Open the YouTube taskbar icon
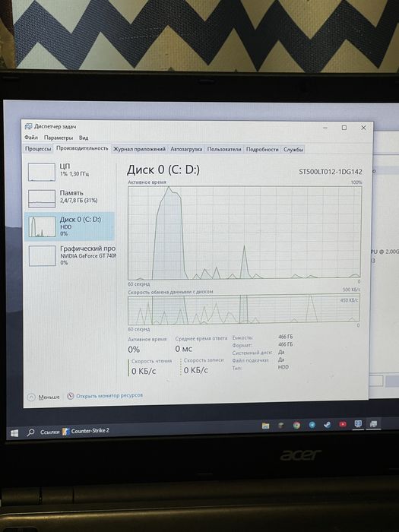Image resolution: width=399 pixels, height=532 pixels. [343, 424]
